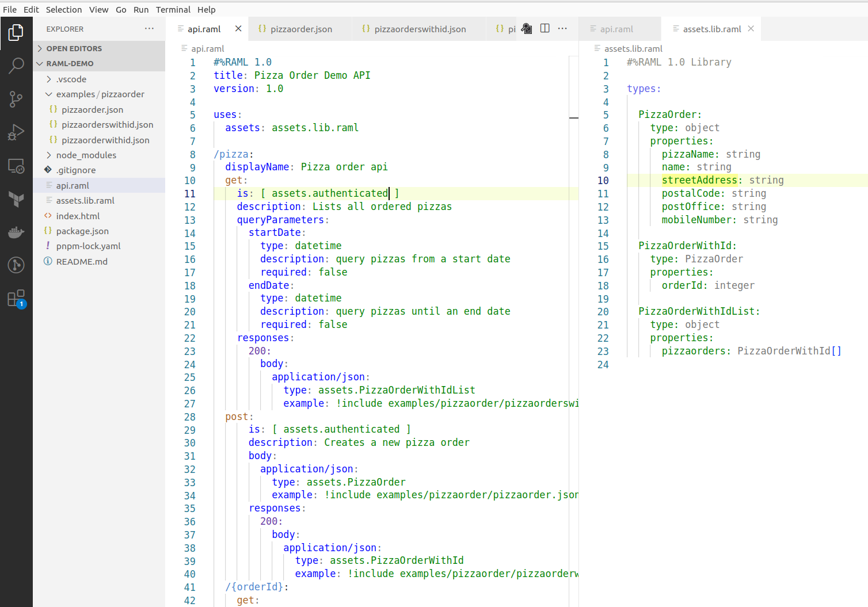Viewport: 868px width, 607px height.
Task: Open the File menu
Action: click(10, 10)
